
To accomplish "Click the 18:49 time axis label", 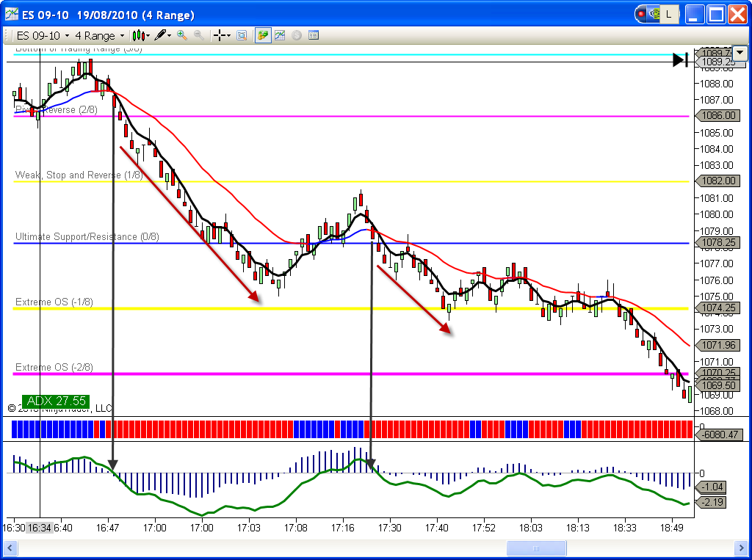I will 671,528.
